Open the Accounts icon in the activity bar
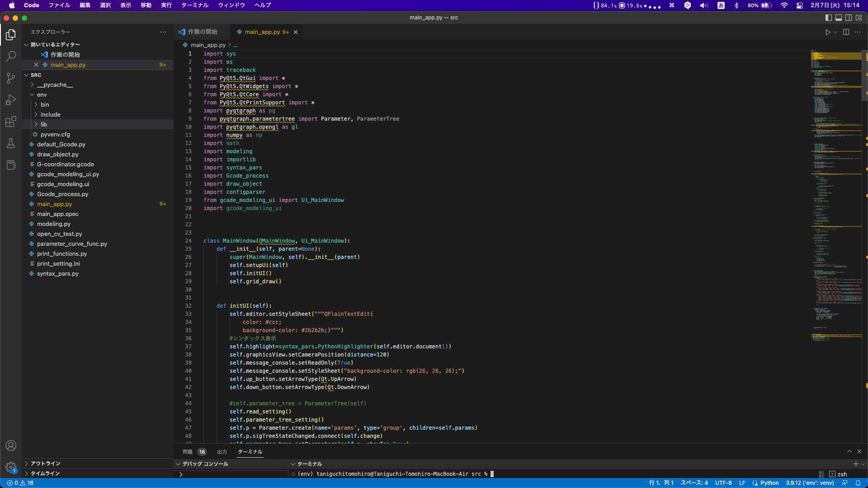 (11, 446)
